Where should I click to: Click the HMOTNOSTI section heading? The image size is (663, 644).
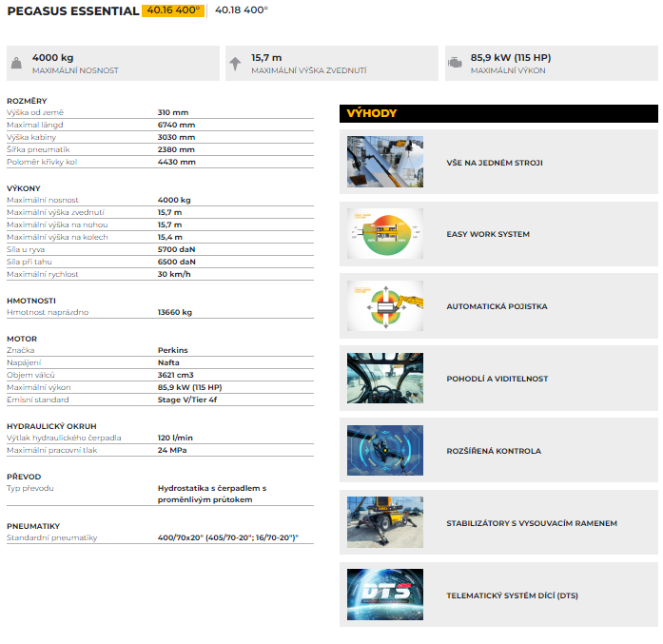click(x=31, y=301)
